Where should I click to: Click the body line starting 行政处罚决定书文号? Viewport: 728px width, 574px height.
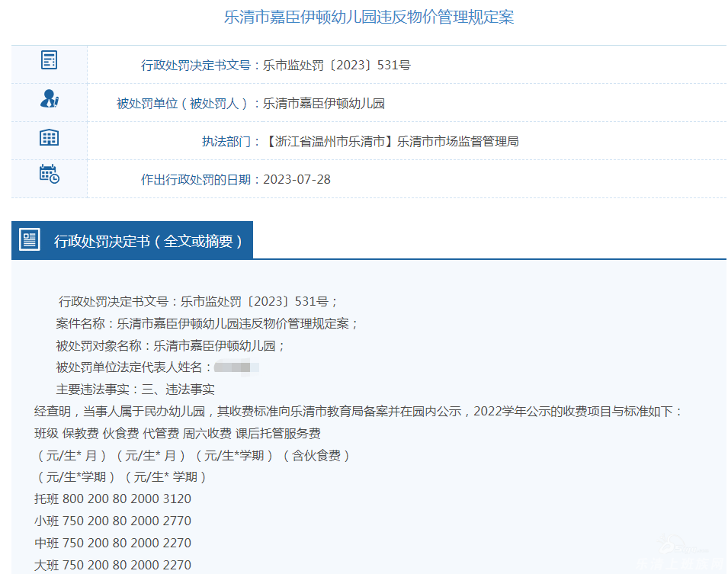point(197,301)
